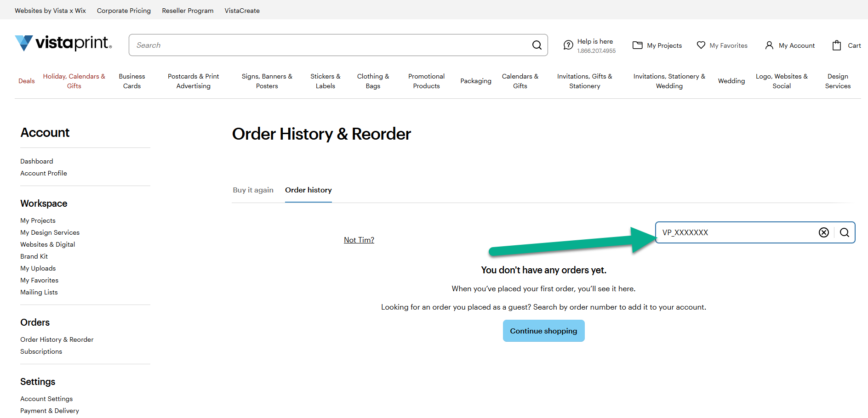Open the Deals menu
The height and width of the screenshot is (418, 868).
26,81
